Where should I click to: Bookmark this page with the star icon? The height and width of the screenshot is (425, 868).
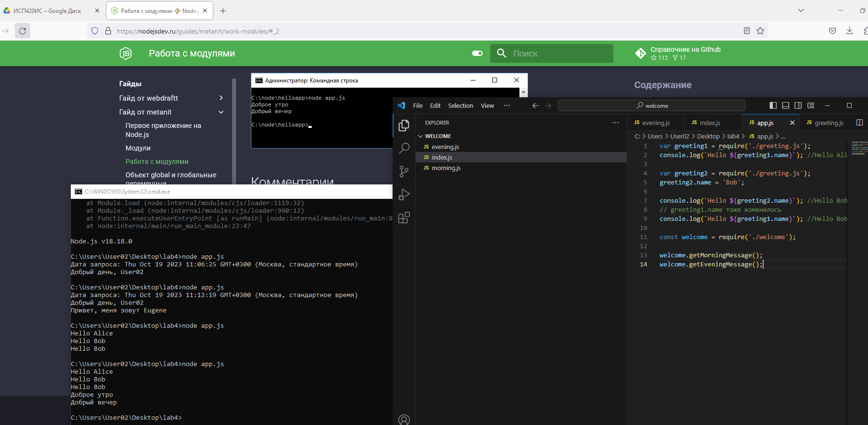pyautogui.click(x=760, y=31)
